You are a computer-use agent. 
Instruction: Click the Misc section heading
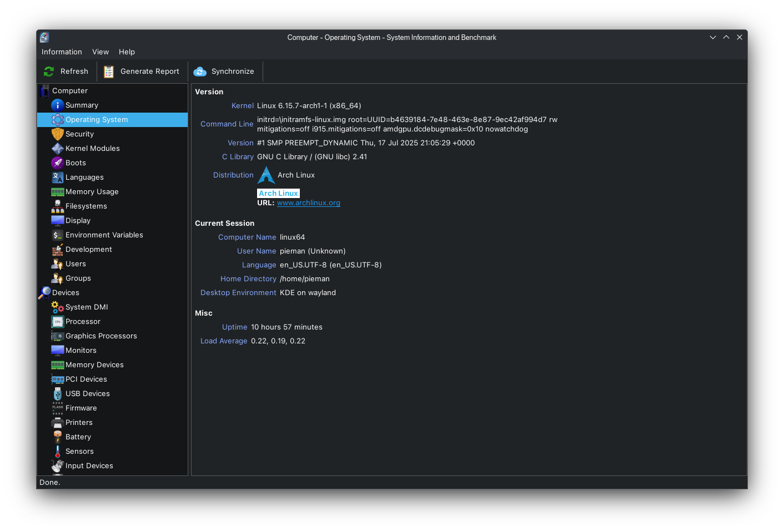tap(204, 313)
